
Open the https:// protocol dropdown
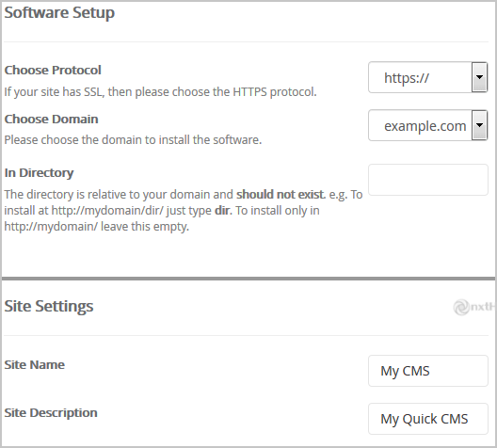[x=427, y=77]
